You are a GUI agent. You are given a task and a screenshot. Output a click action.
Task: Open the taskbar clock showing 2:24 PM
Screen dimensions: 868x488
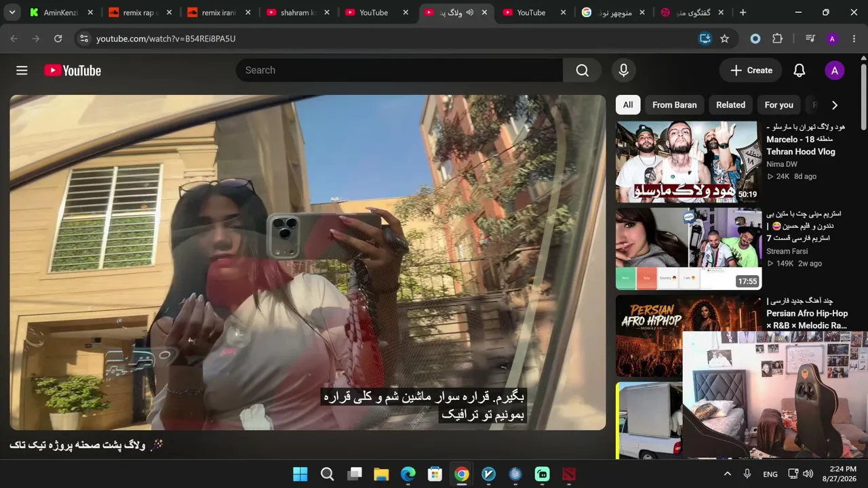[840, 474]
